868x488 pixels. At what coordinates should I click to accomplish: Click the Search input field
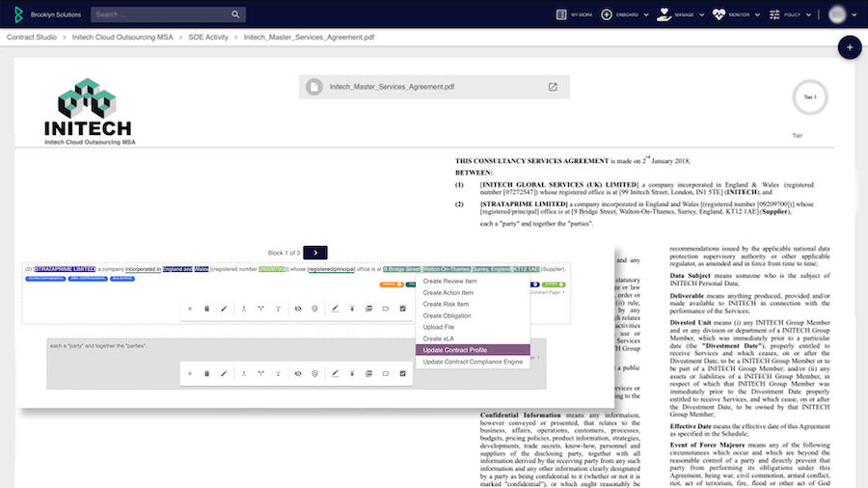(x=162, y=14)
